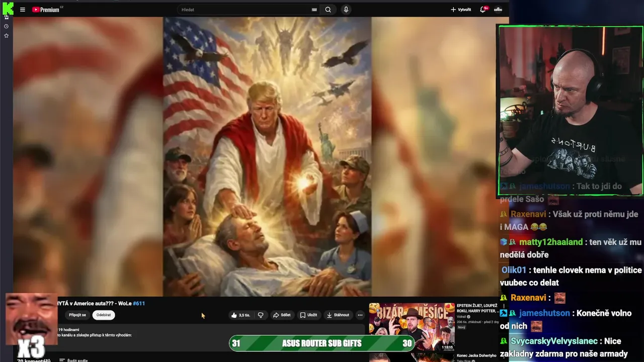Click username Olik01 in chat
644x362 pixels.
514,270
